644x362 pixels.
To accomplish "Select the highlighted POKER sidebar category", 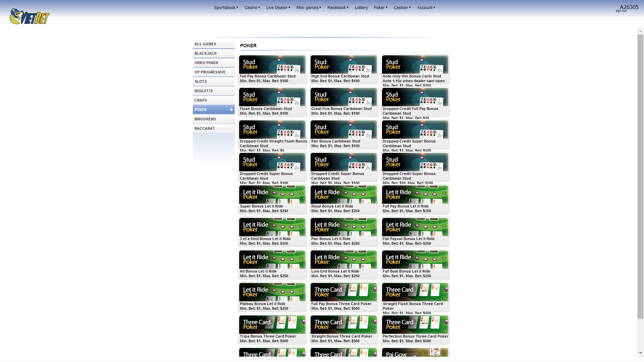I will [x=214, y=110].
